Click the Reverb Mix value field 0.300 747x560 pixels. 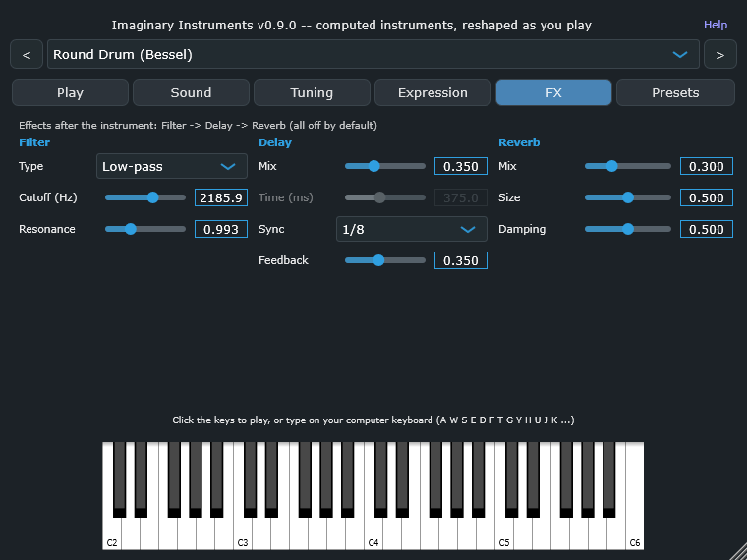(x=707, y=166)
